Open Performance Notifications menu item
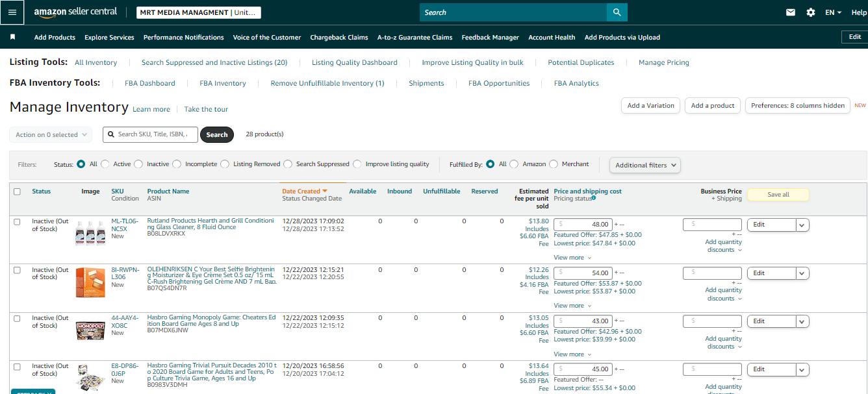 184,37
